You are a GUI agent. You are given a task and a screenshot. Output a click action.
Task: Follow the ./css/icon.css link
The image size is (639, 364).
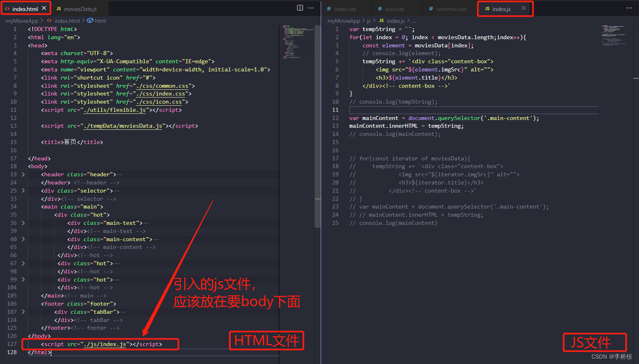159,102
